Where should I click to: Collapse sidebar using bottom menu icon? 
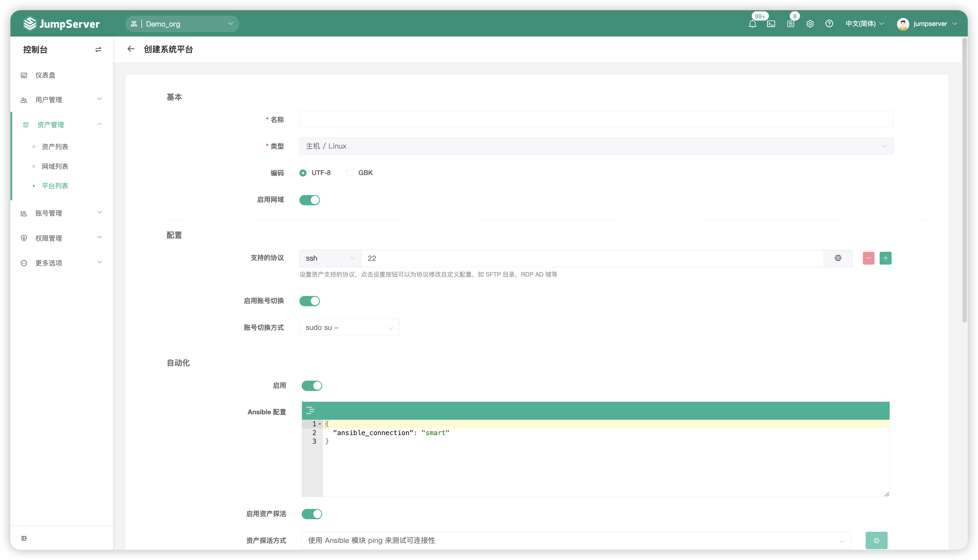pos(24,538)
